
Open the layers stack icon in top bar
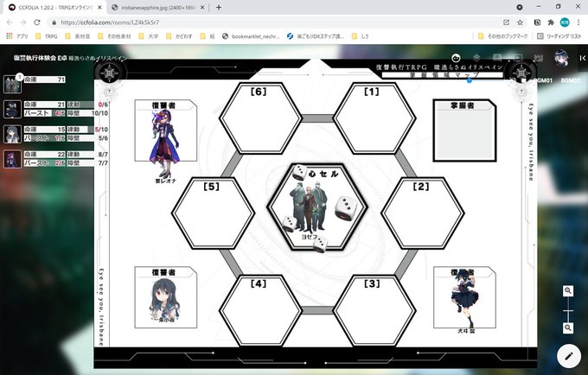[476, 58]
